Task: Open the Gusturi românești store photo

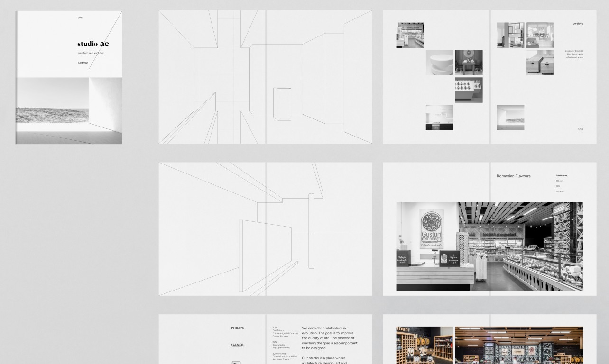Action: click(x=489, y=246)
